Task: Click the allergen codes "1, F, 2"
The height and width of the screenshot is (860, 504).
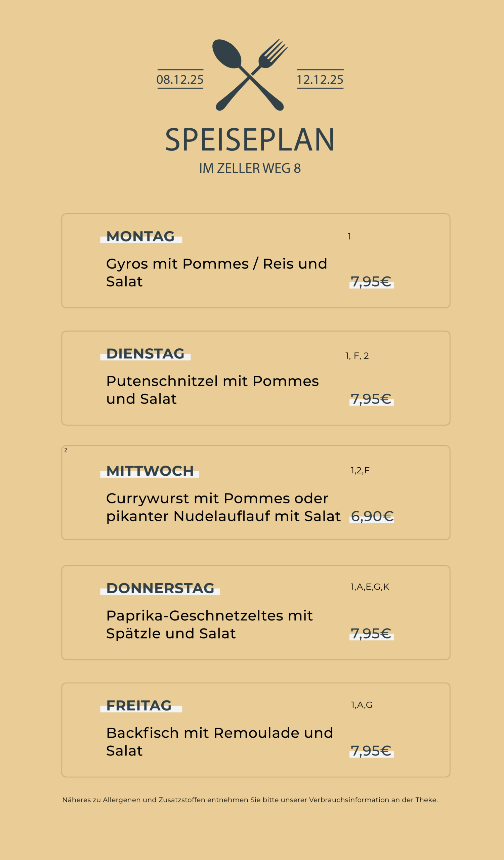Action: tap(357, 356)
